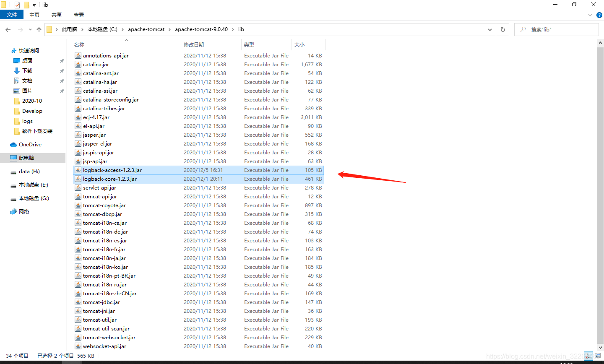The height and width of the screenshot is (364, 604).
Task: Click the tomcat-jdbc.jar file icon
Action: pyautogui.click(x=78, y=302)
